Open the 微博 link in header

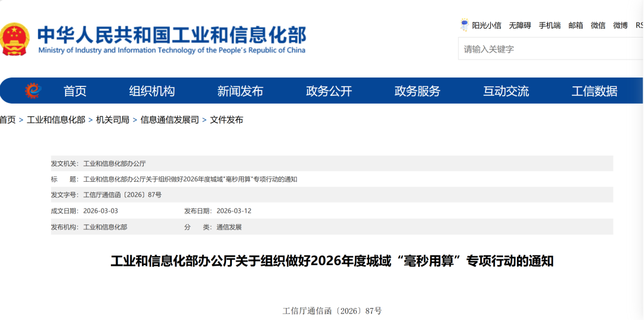click(621, 26)
